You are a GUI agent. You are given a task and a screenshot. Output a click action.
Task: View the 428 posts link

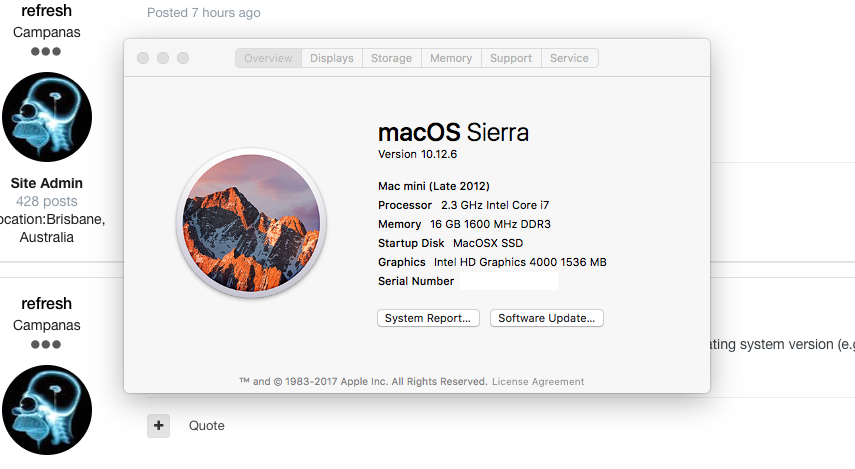click(46, 201)
